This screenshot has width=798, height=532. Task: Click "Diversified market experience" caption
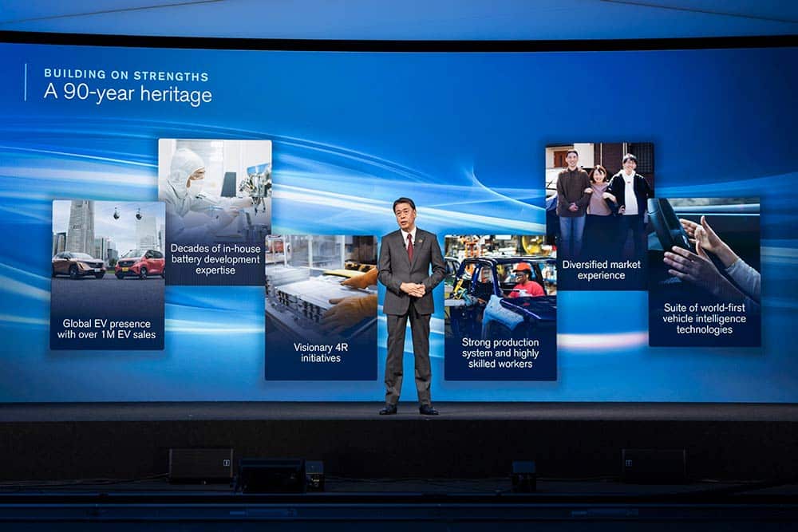pos(599,270)
